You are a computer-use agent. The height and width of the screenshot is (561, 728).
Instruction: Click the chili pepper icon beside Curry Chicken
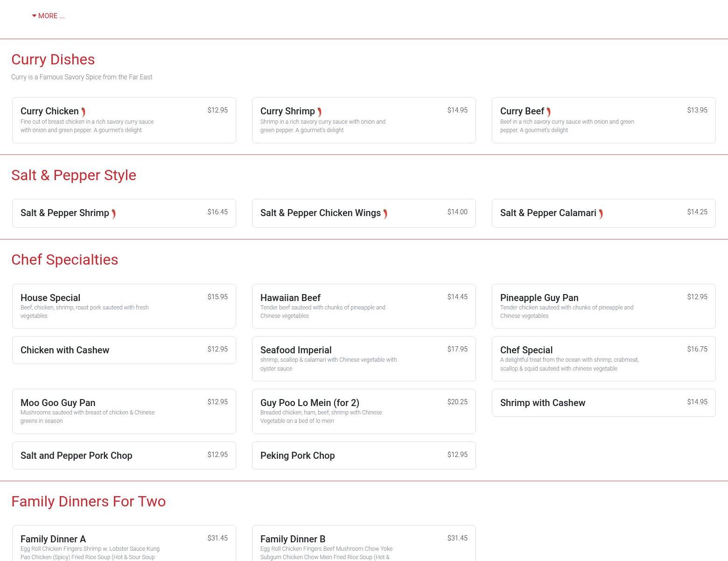point(83,112)
